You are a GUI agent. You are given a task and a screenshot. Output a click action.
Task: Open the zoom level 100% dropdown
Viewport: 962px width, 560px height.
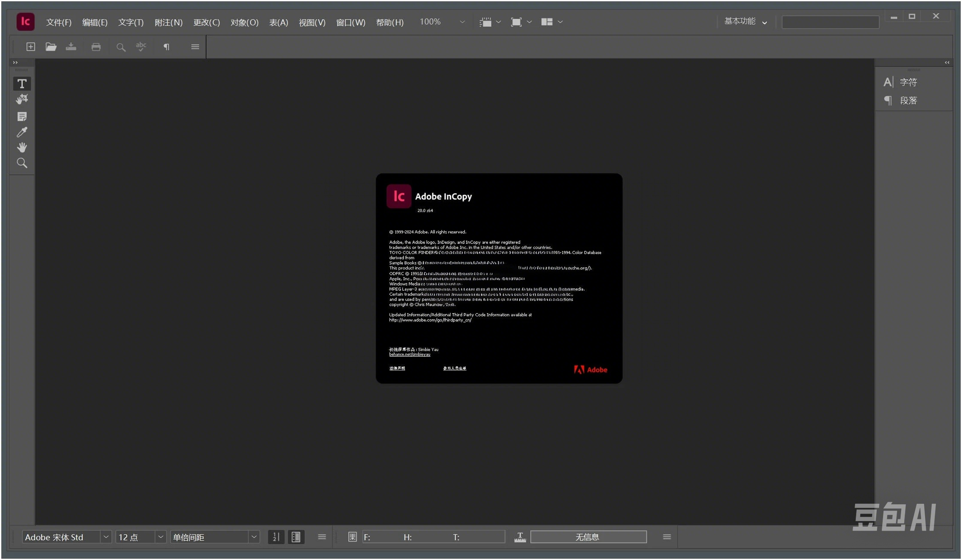tap(462, 22)
